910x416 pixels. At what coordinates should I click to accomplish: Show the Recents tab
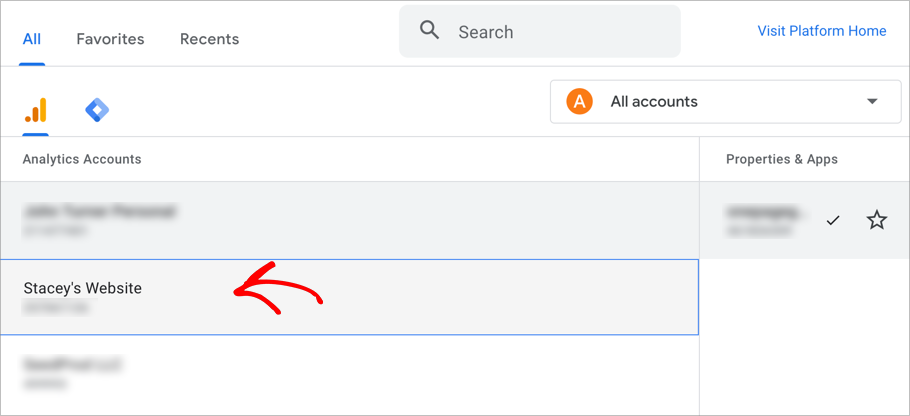coord(209,39)
